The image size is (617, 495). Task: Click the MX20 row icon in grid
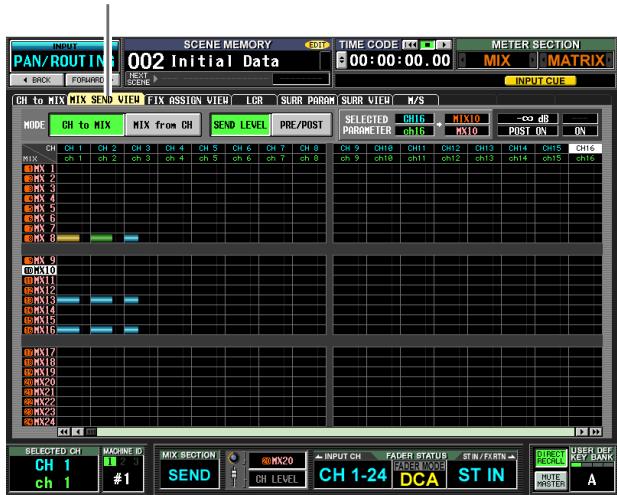28,382
